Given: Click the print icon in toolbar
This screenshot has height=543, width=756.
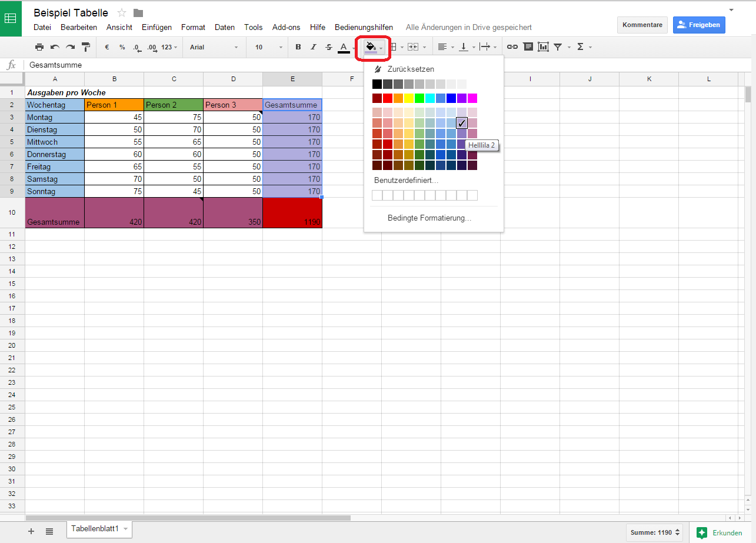Looking at the screenshot, I should (39, 47).
